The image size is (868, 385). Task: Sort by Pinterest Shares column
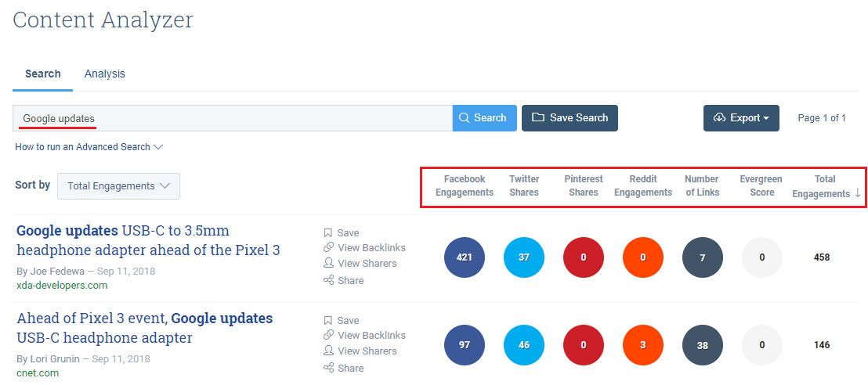pyautogui.click(x=584, y=186)
